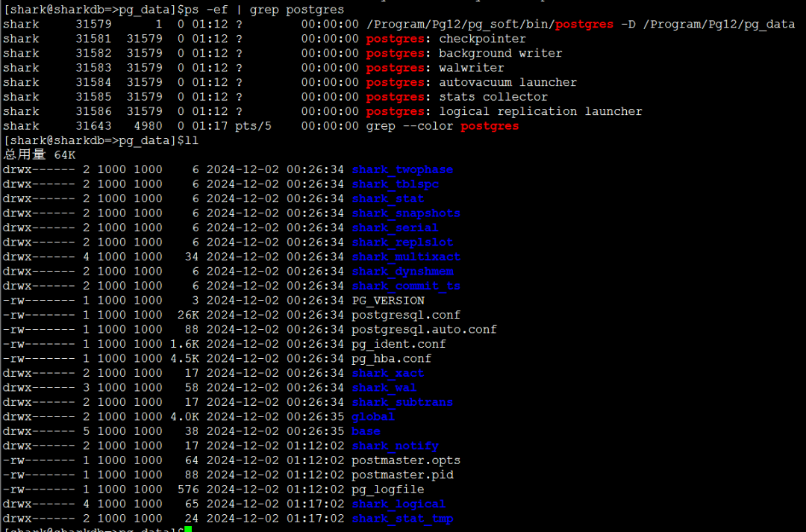Click the walwriter process name

(x=472, y=68)
